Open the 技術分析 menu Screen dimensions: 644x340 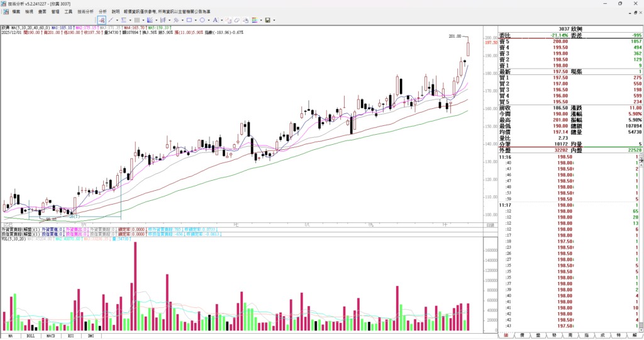click(86, 11)
